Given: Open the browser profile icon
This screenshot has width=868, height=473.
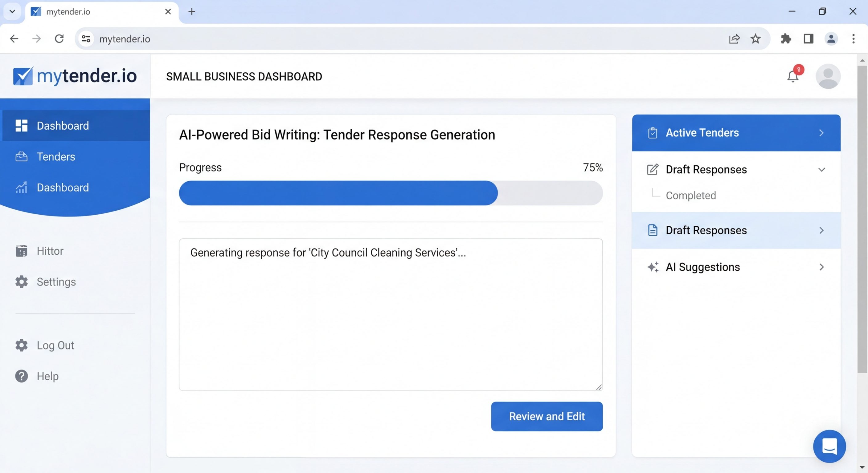Looking at the screenshot, I should coord(831,39).
